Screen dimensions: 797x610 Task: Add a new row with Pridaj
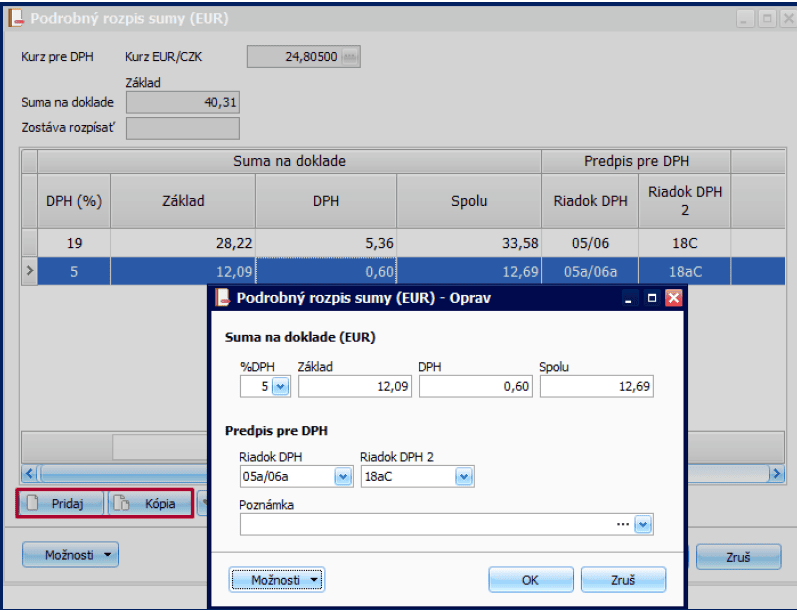pyautogui.click(x=61, y=504)
